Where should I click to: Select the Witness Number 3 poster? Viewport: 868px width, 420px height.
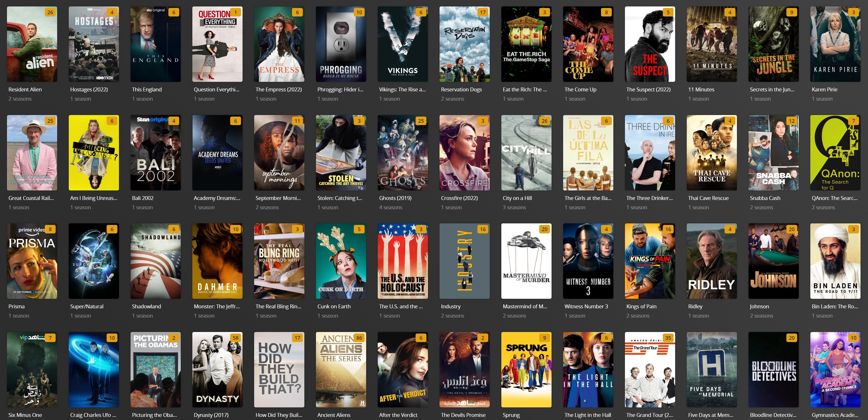(588, 261)
